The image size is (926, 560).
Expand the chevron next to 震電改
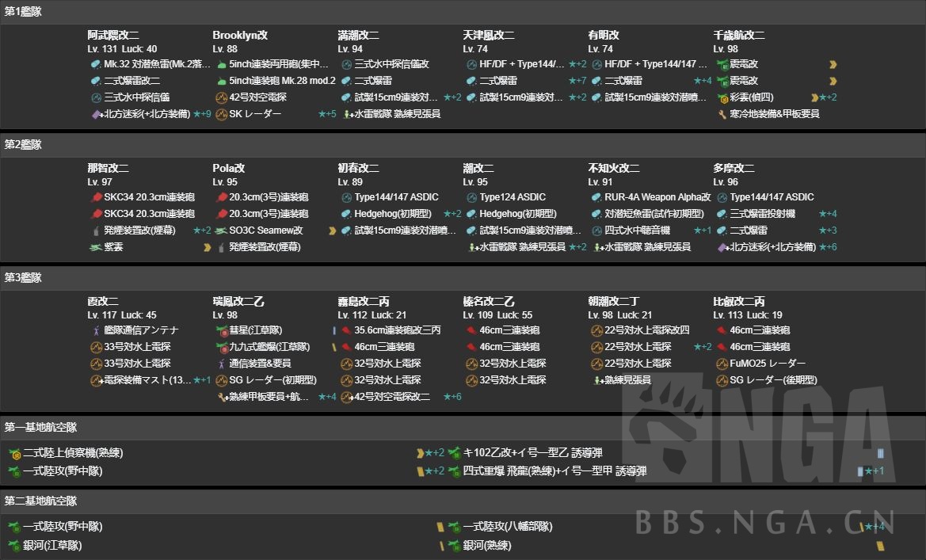coord(832,66)
